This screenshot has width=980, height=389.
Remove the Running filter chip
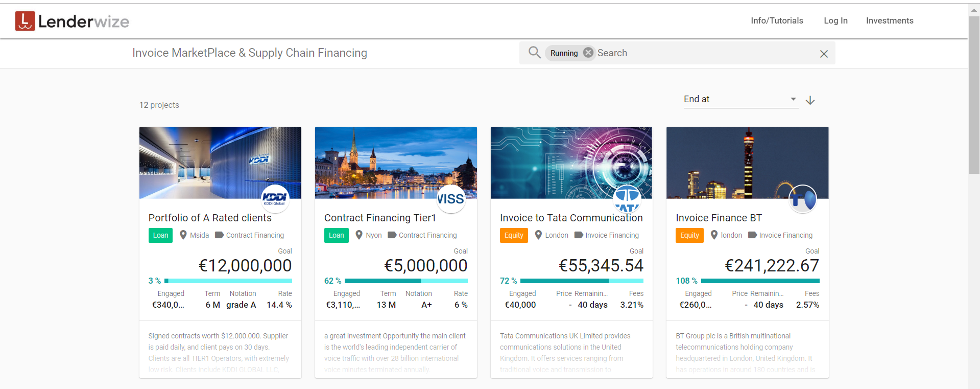click(x=588, y=53)
